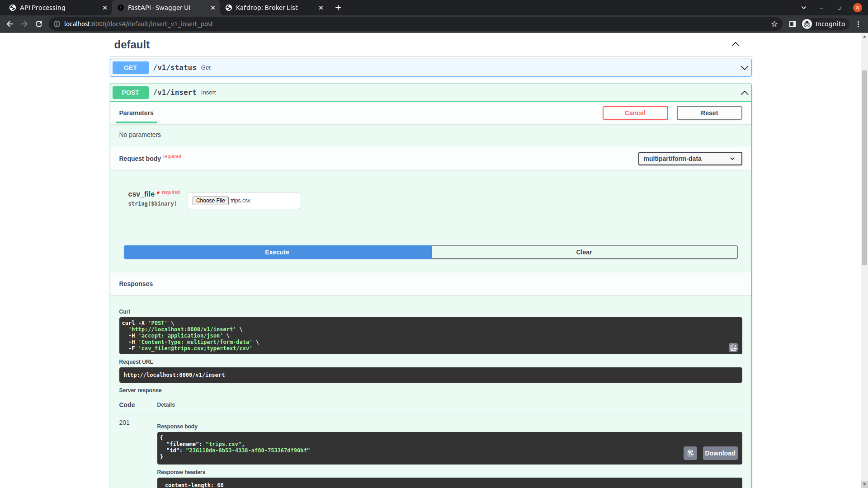Click the Execute button
Viewport: 868px width, 488px height.
(277, 252)
